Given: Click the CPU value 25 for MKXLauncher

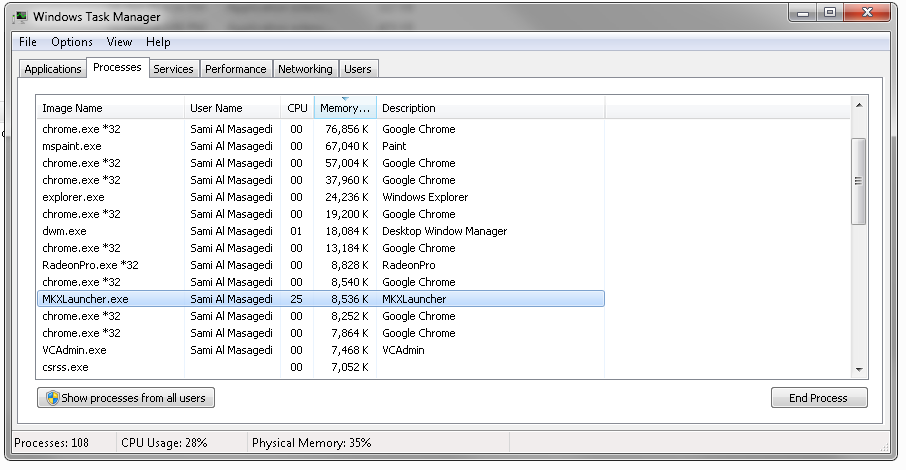Looking at the screenshot, I should pyautogui.click(x=296, y=299).
